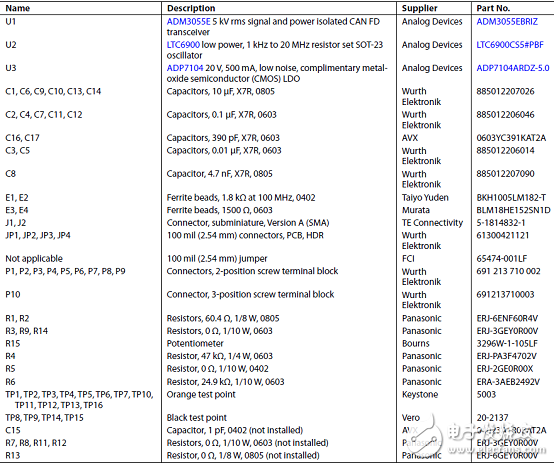Select the Taiyo Yuden supplier cell
The width and height of the screenshot is (554, 466).
(425, 198)
